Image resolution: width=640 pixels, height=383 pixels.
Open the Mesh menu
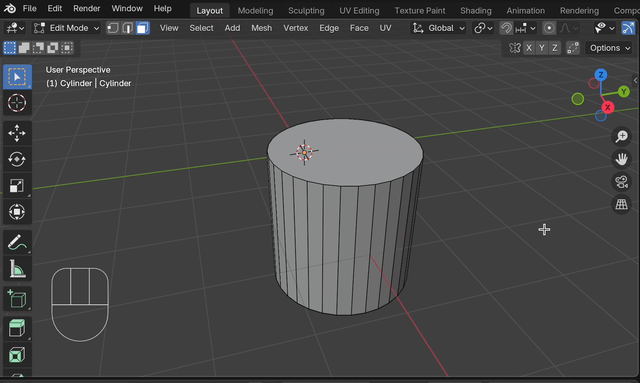[x=261, y=28]
